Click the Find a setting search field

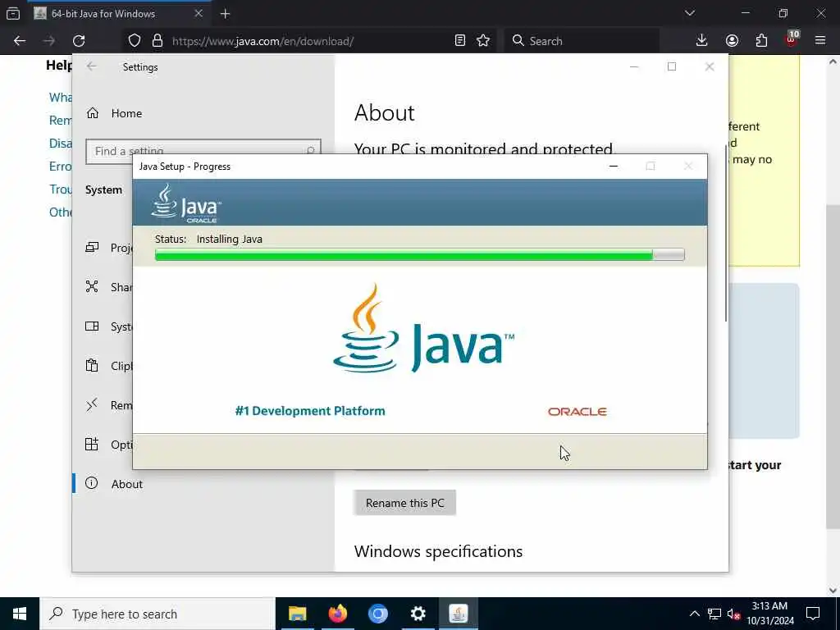pyautogui.click(x=203, y=152)
